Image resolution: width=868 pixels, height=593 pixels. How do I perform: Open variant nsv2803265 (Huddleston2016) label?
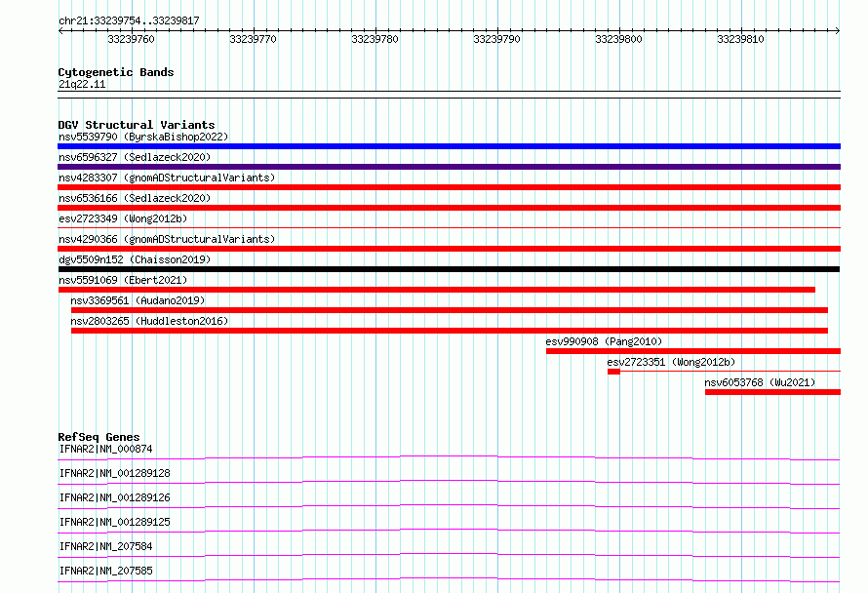coord(149,321)
